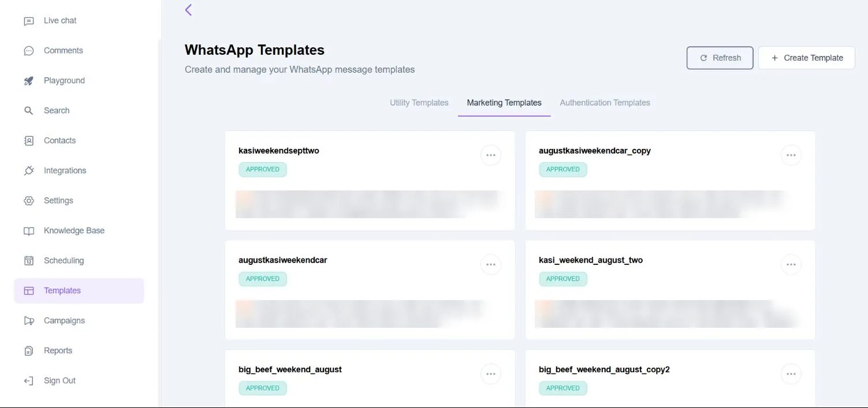Navigate to Contacts
This screenshot has width=868, height=408.
[x=59, y=141]
